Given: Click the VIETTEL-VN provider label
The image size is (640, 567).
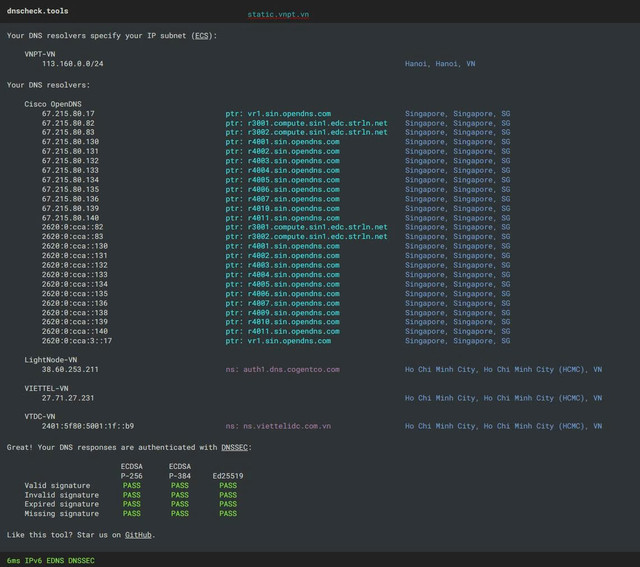Looking at the screenshot, I should pyautogui.click(x=46, y=389).
